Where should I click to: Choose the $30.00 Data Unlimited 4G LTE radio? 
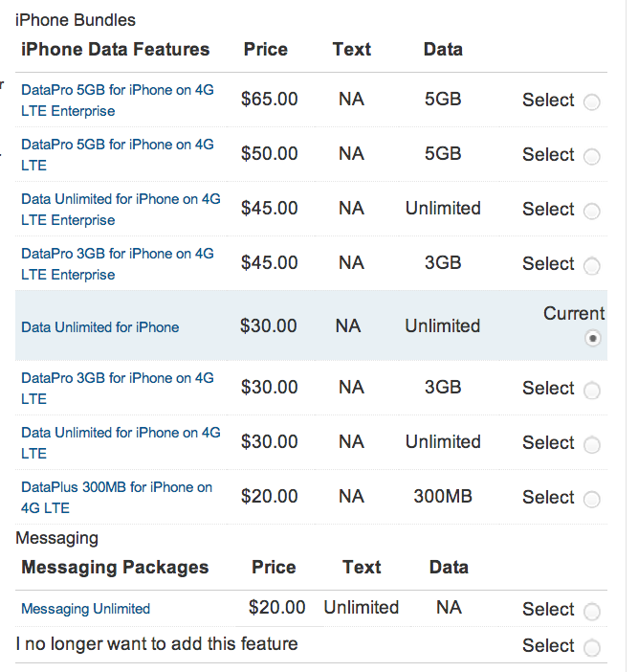[592, 444]
